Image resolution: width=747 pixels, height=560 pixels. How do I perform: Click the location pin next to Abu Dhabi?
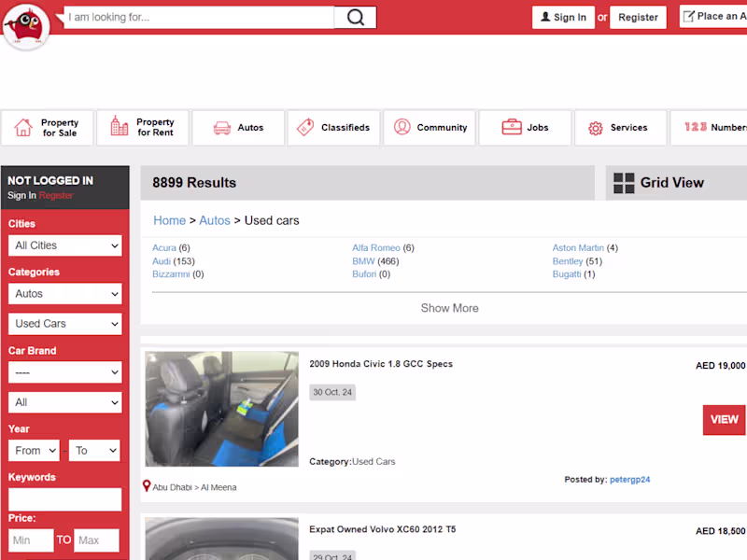click(x=147, y=485)
